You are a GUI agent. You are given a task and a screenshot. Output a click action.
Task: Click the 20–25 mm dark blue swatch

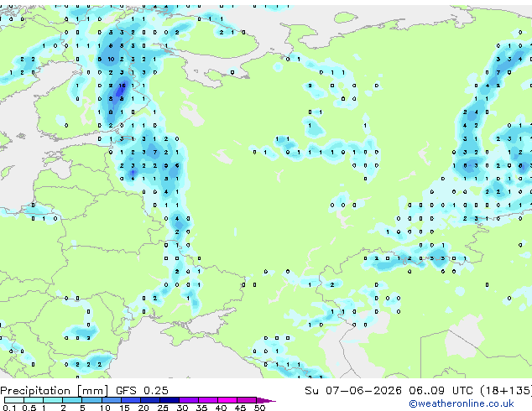[150, 400]
